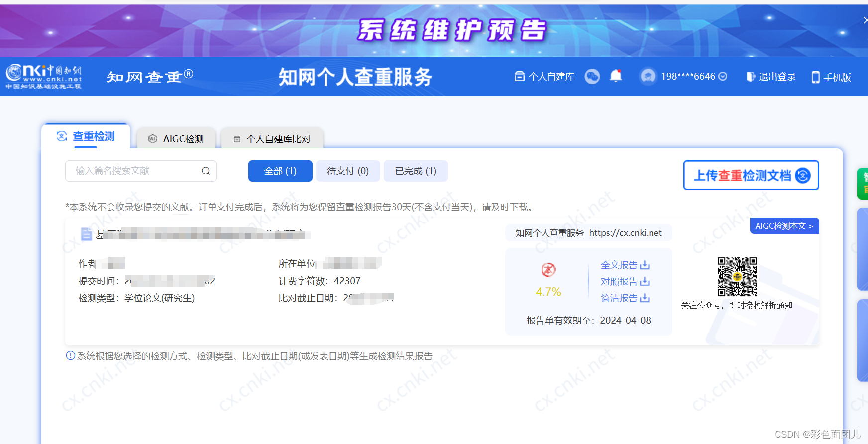The image size is (868, 444).
Task: Download the 全文报告
Action: click(x=625, y=265)
